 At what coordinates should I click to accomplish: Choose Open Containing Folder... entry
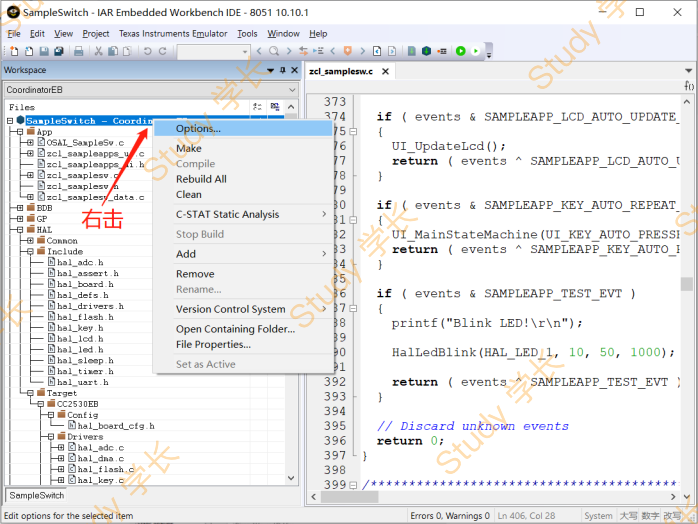pyautogui.click(x=243, y=329)
